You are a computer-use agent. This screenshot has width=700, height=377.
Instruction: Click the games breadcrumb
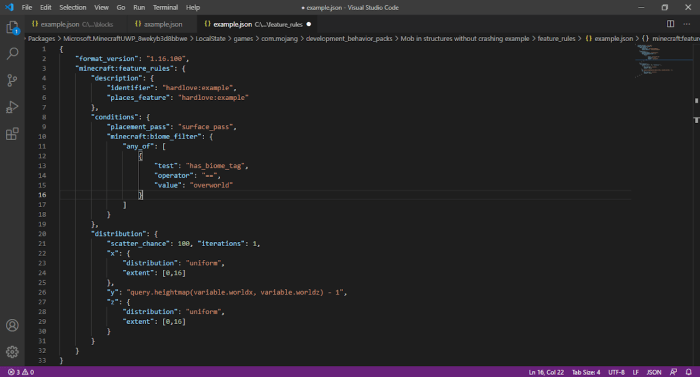[x=243, y=38]
